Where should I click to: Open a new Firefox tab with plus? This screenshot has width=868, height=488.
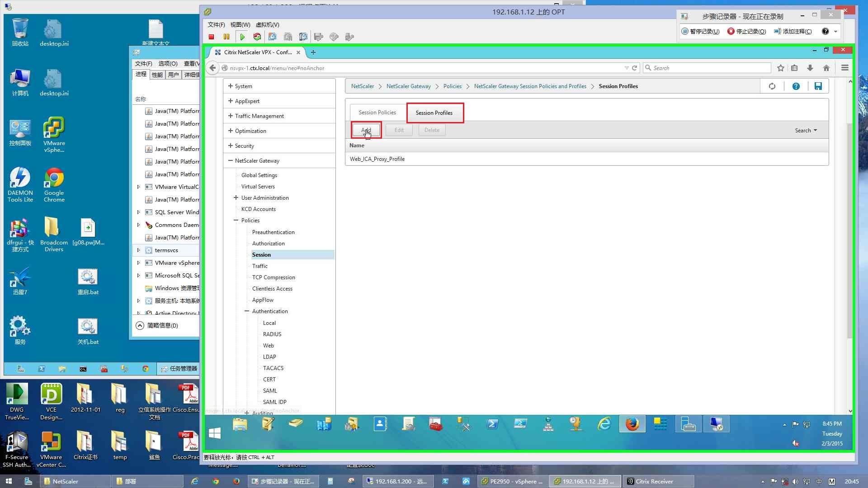click(313, 52)
